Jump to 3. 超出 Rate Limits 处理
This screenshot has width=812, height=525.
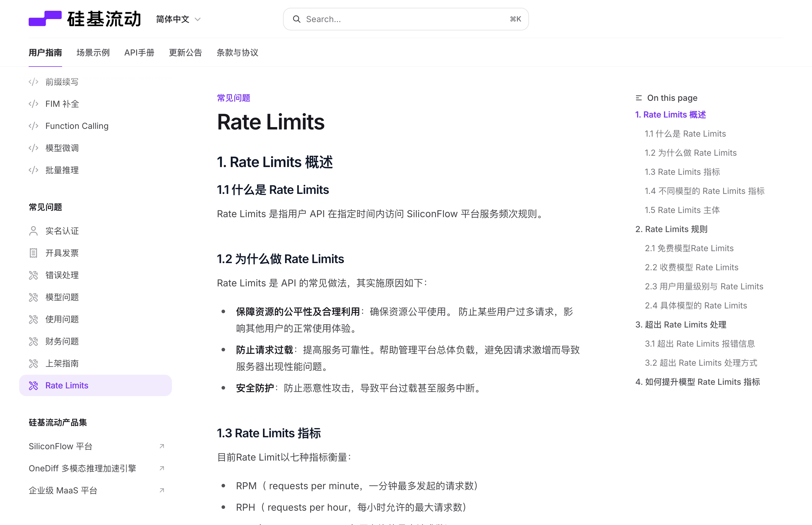pyautogui.click(x=681, y=325)
